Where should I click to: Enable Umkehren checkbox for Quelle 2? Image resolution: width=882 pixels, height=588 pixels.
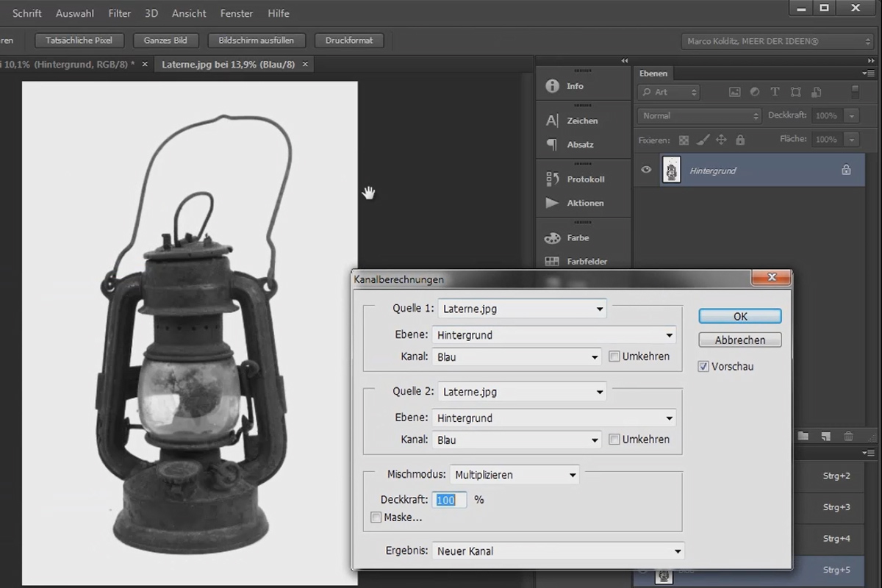pos(614,440)
